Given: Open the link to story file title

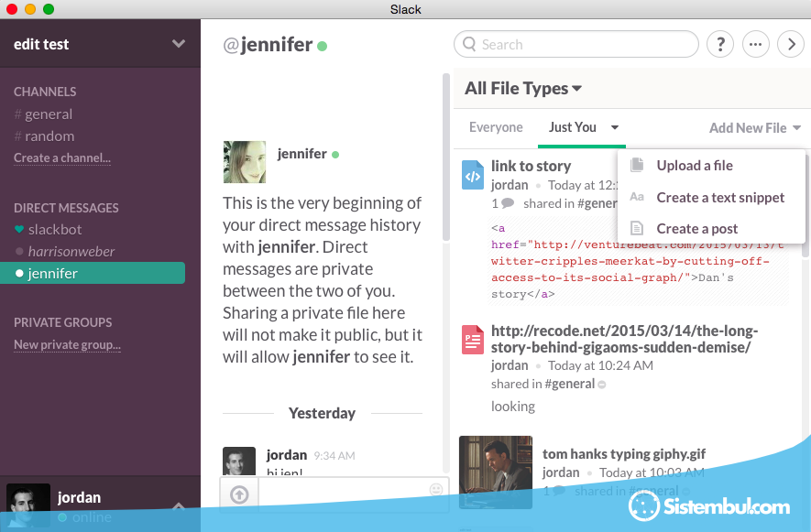Looking at the screenshot, I should pos(532,166).
